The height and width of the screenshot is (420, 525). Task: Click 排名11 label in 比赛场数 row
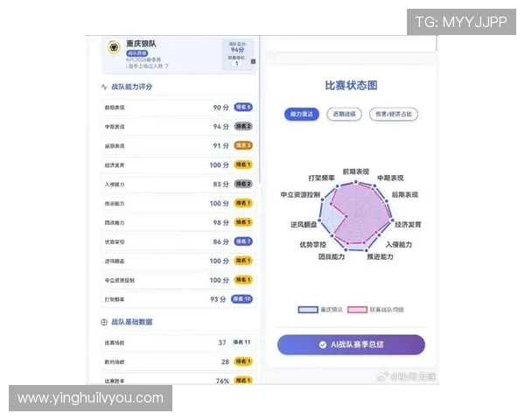click(x=241, y=342)
